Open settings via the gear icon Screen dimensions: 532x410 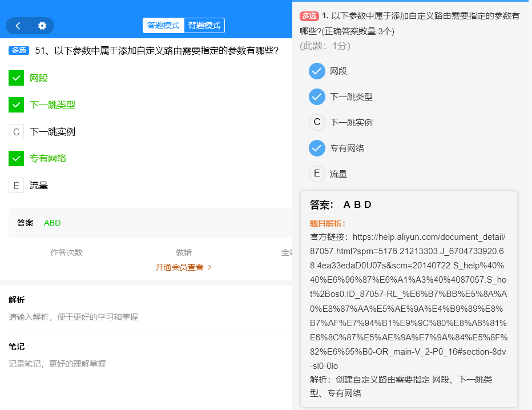[42, 26]
